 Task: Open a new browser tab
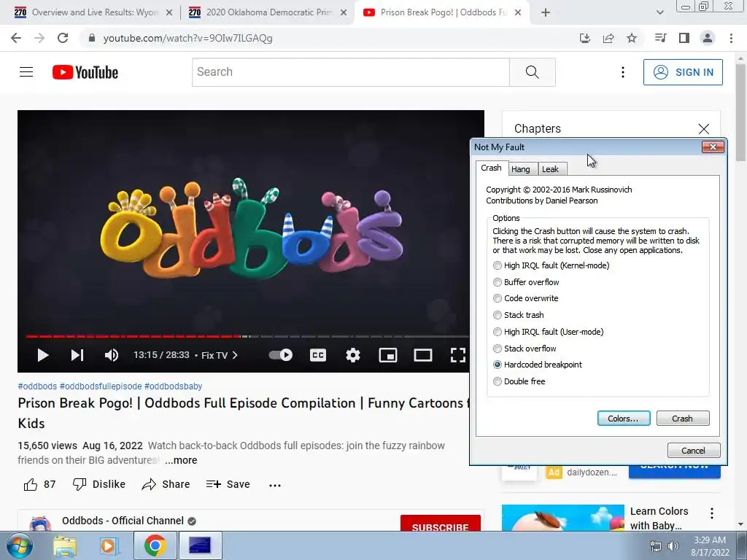[x=546, y=12]
